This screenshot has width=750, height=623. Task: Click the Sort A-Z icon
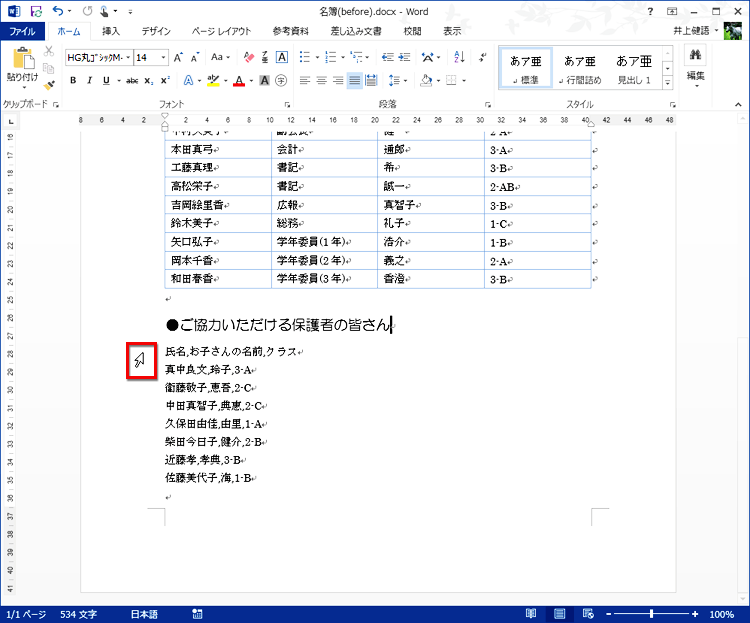point(459,57)
